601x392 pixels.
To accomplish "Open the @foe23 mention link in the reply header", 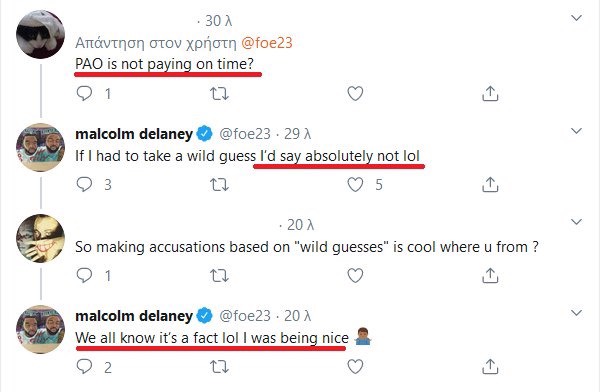I will (267, 43).
